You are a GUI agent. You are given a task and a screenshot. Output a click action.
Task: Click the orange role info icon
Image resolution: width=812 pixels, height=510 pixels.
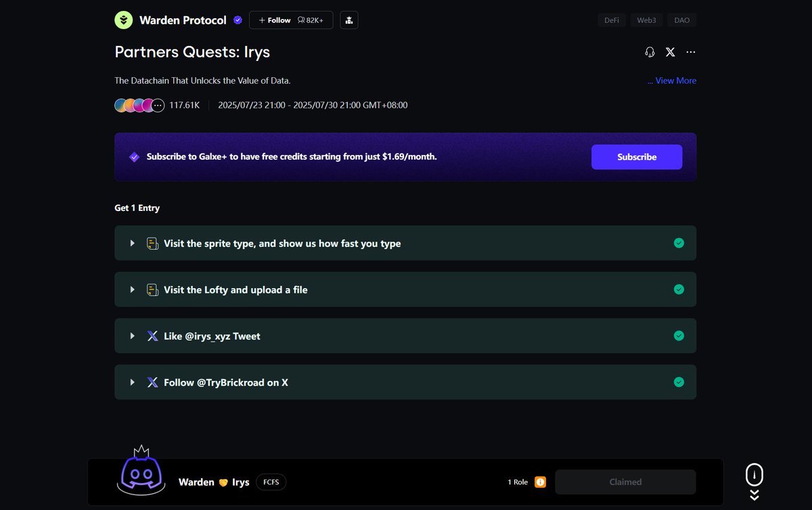[540, 482]
